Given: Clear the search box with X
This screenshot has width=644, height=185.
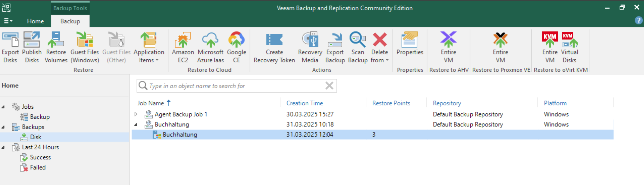Looking at the screenshot, I should point(329,86).
